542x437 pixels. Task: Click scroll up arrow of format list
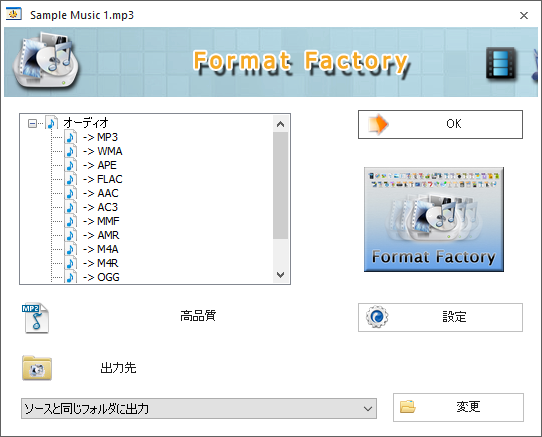pos(281,124)
